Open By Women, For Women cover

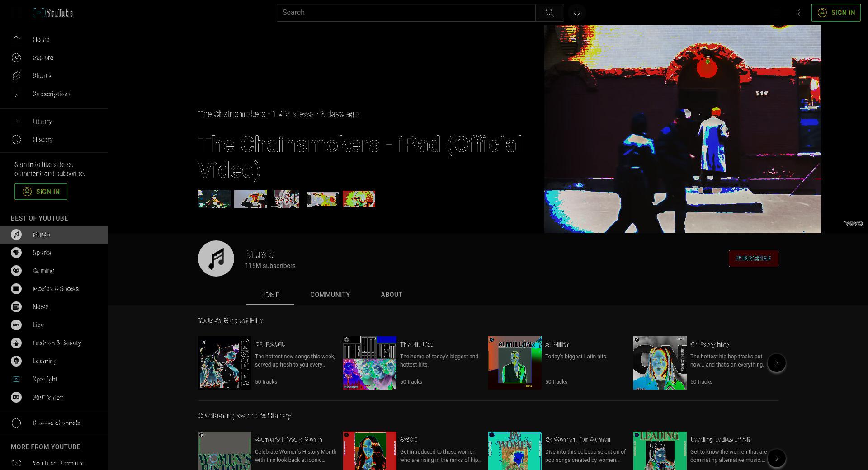[x=515, y=451]
